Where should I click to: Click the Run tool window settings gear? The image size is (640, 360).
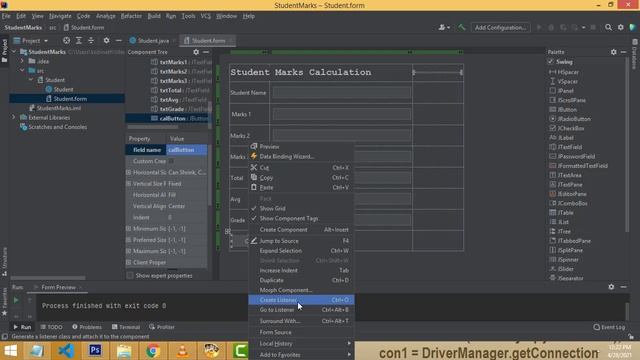[611, 287]
